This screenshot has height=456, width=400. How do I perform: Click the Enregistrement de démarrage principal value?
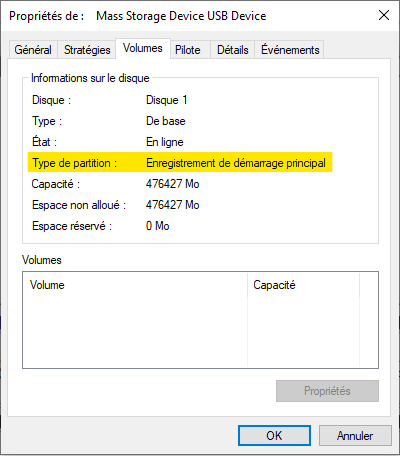(x=236, y=163)
